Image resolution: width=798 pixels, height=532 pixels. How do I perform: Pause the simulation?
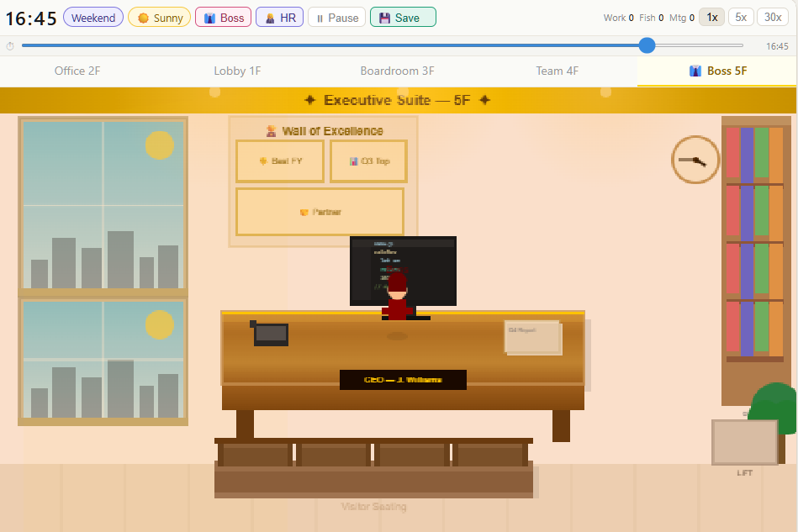pyautogui.click(x=336, y=18)
